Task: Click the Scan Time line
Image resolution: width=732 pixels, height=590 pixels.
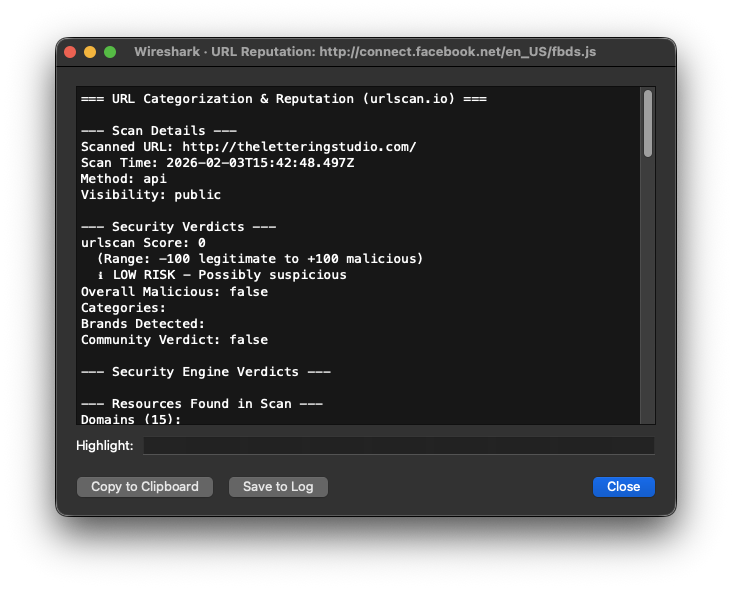Action: pyautogui.click(x=218, y=163)
